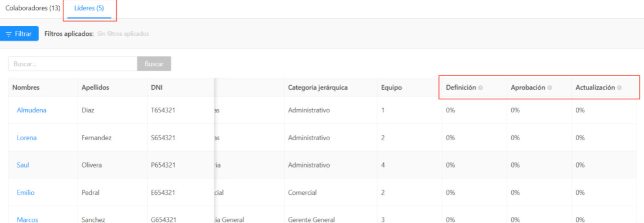
Task: Open Lorena's profile link
Action: [x=27, y=138]
